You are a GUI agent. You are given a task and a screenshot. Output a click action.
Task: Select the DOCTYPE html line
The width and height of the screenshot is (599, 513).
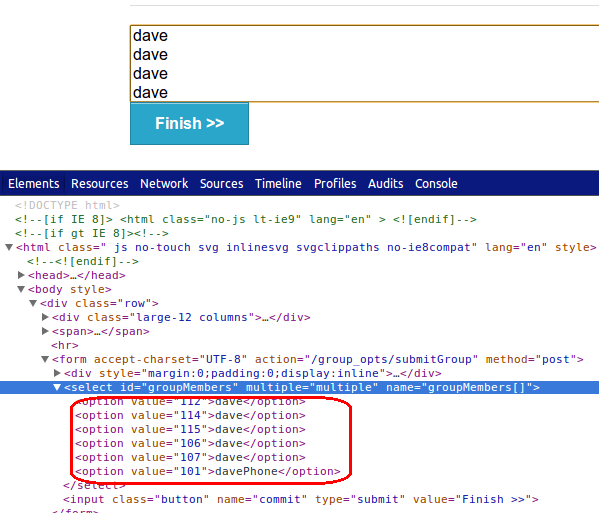click(x=67, y=206)
